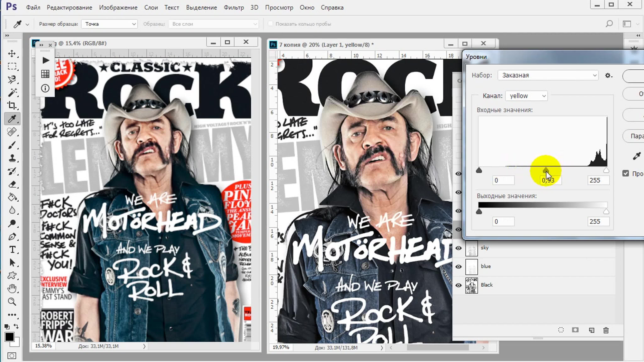Hide the sky layer
This screenshot has width=644, height=362.
pyautogui.click(x=458, y=248)
